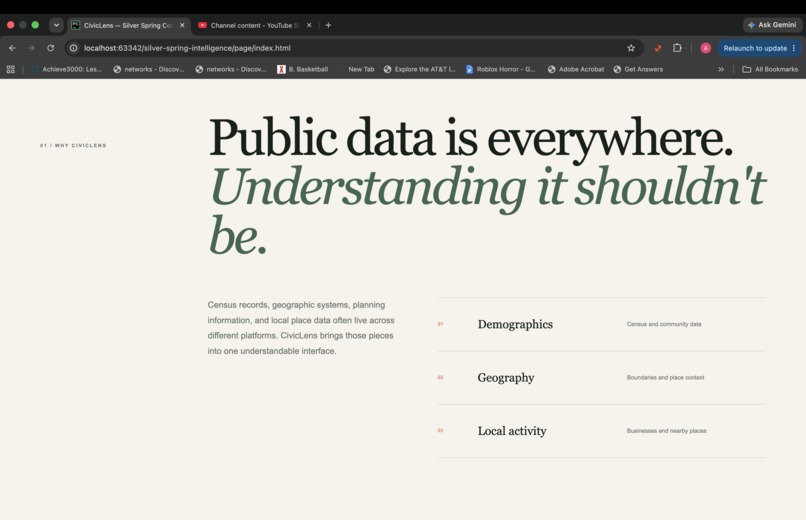Switch to Channel content - YouTube tab
This screenshot has width=806, height=520.
point(255,25)
